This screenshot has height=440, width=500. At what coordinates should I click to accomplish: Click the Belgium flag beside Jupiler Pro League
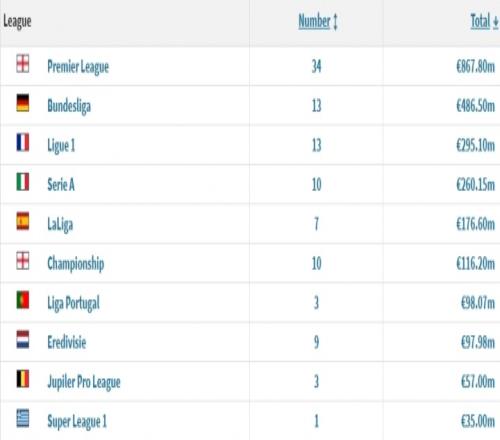(23, 379)
